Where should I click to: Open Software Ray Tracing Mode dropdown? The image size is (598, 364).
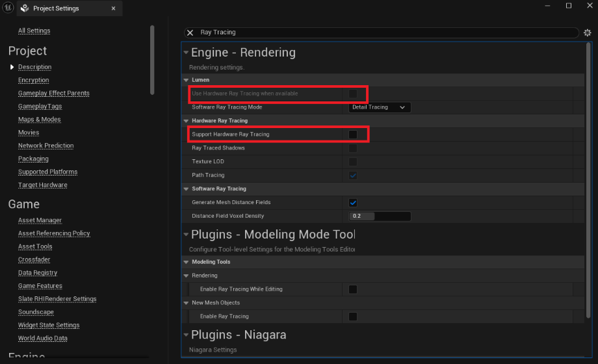click(x=380, y=107)
